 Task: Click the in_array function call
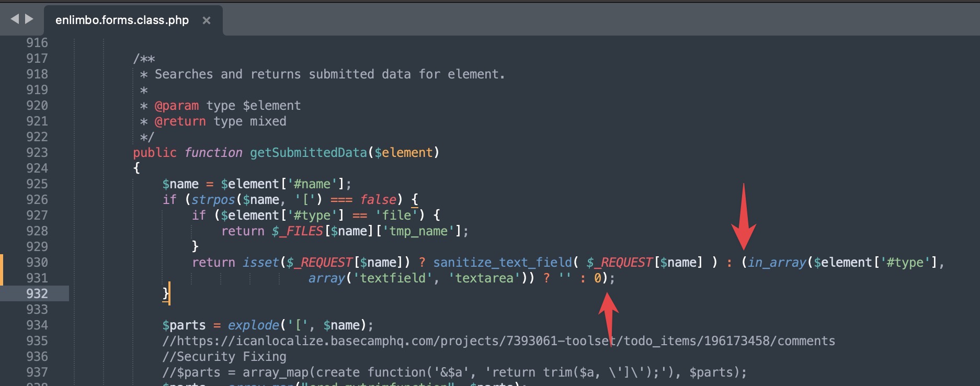click(777, 263)
